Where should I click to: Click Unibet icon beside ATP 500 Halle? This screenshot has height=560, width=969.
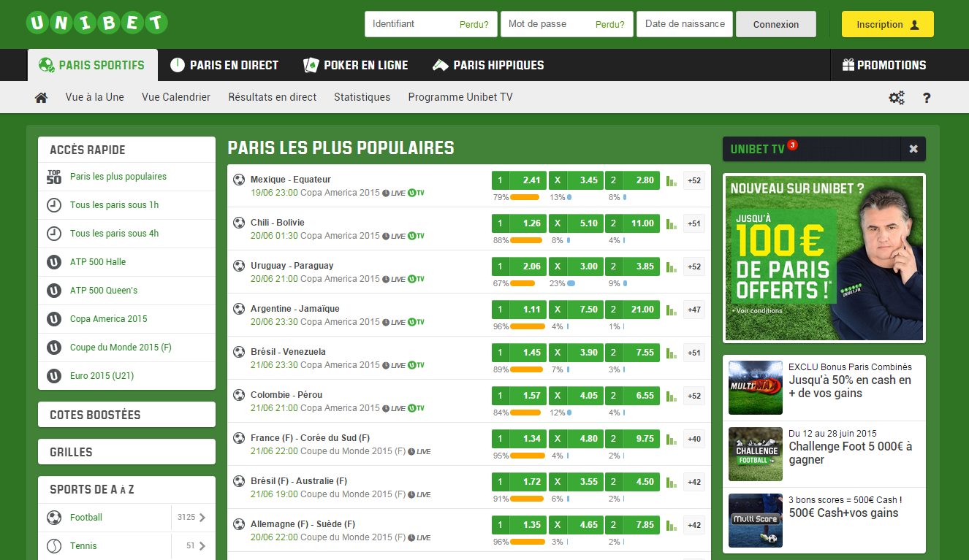click(x=54, y=262)
